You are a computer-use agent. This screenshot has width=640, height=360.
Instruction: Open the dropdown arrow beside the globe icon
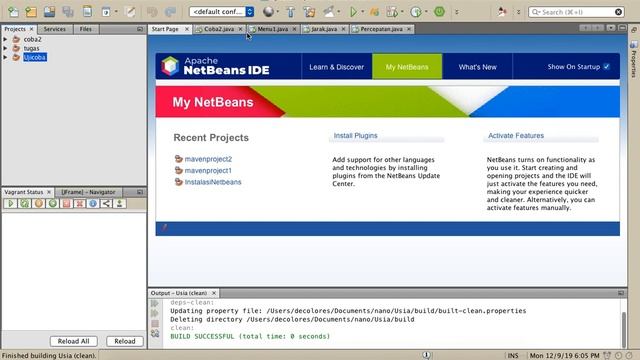[x=278, y=12]
